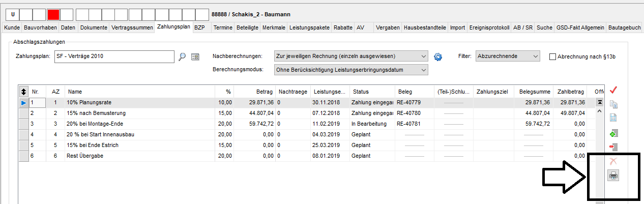The image size is (644, 204).
Task: Open the Vertragssummen tab
Action: (x=132, y=27)
